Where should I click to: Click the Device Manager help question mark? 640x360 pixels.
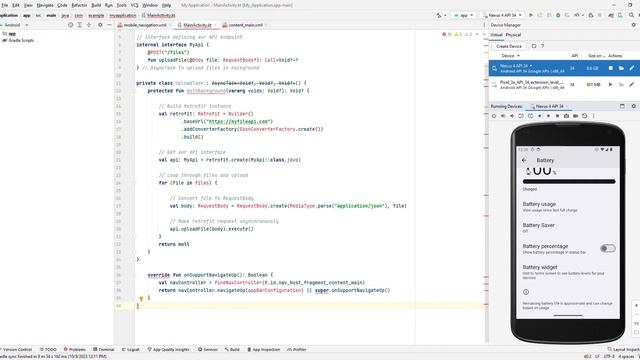[542, 46]
